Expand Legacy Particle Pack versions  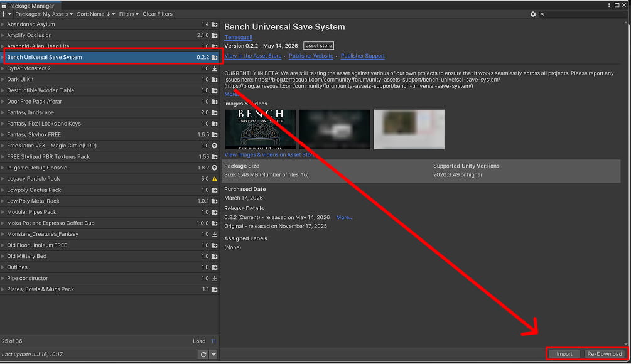click(3, 179)
